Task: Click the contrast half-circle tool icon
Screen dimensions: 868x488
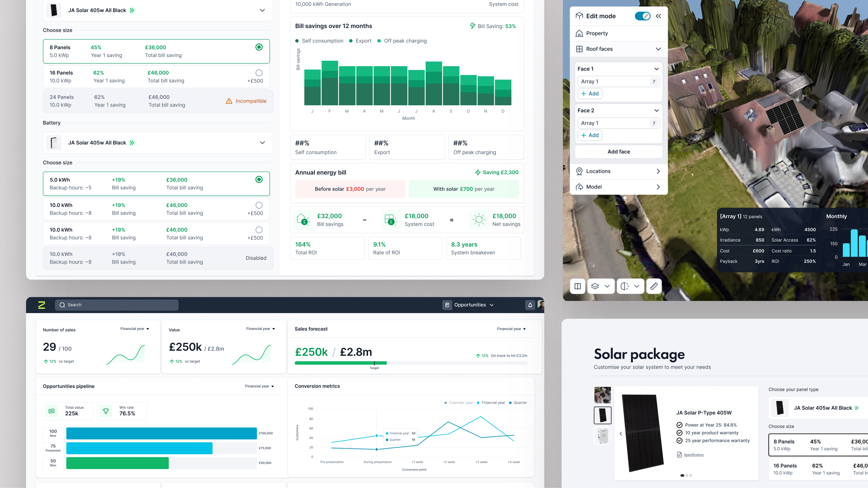Action: (x=624, y=286)
